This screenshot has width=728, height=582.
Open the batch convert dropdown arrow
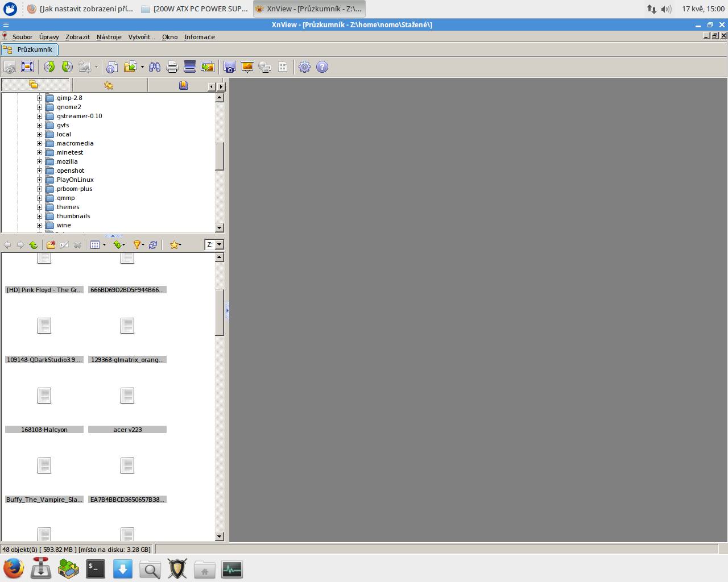click(142, 67)
